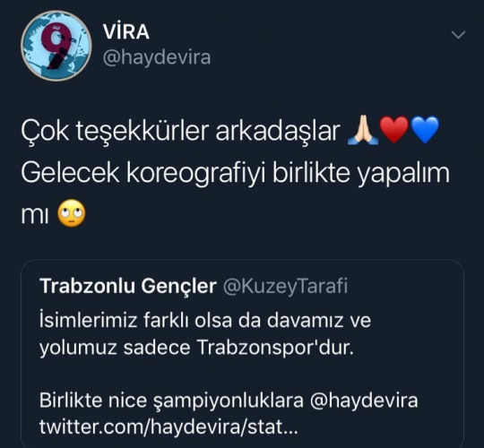Tap the red heart emoji

[x=394, y=130]
